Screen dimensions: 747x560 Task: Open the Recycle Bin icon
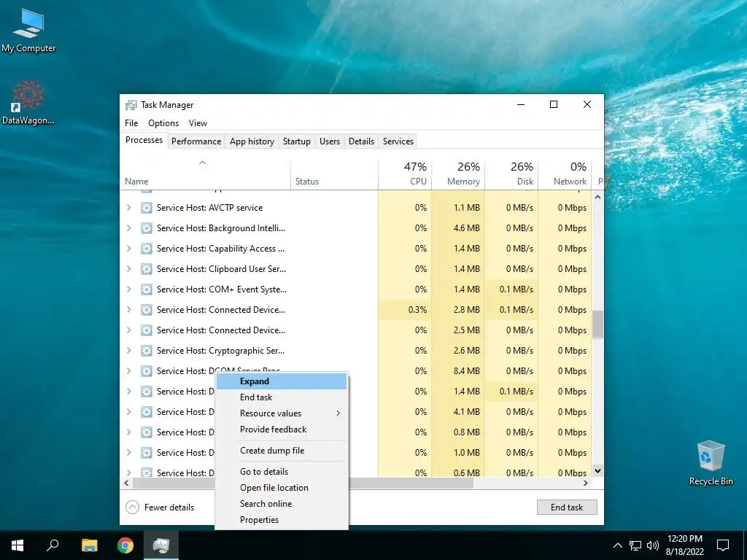711,463
